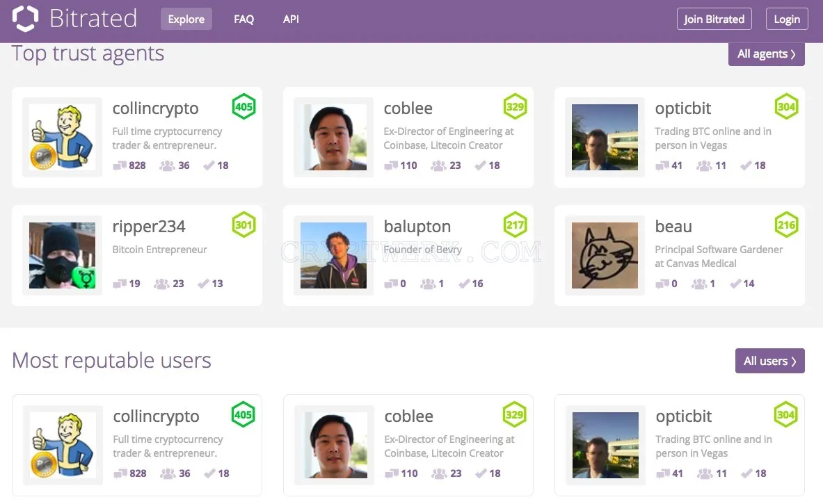Screen dimensions: 823x504
Task: Click reviews icon beside 110 in Top trust agents
Action: 391,165
